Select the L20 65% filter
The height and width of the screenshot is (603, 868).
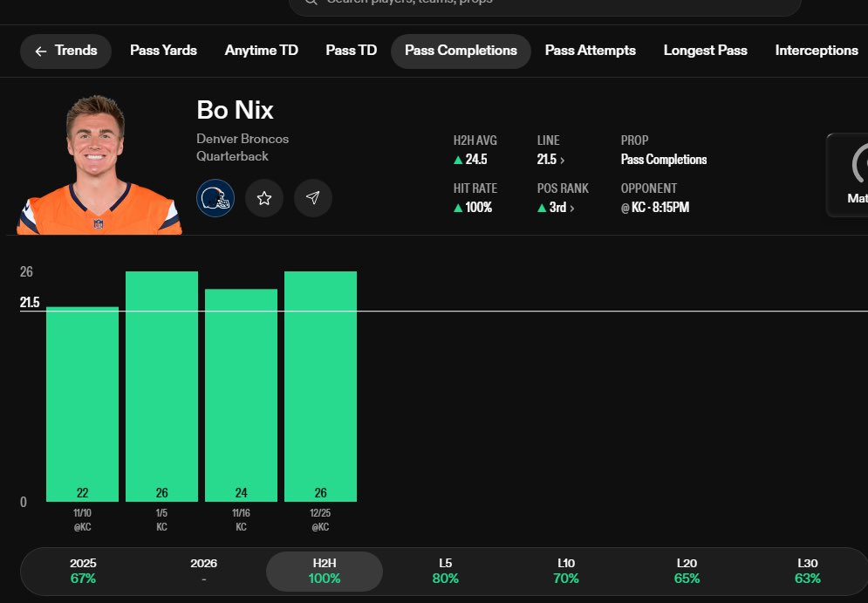pos(687,571)
